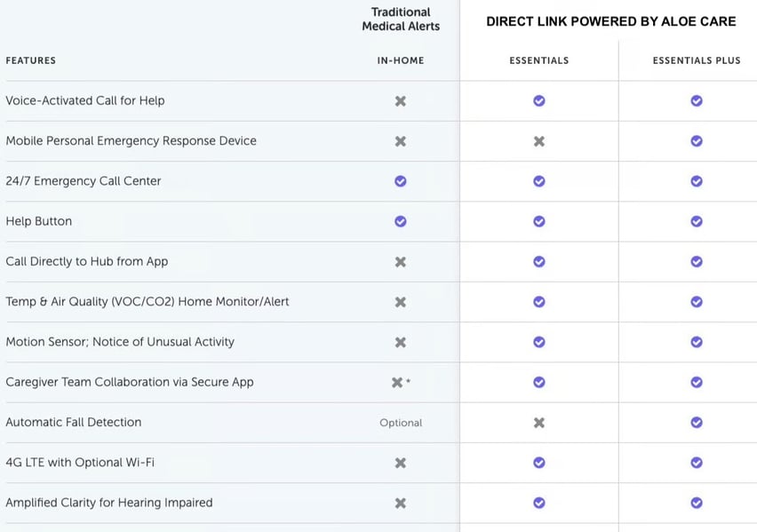This screenshot has height=532, width=757.
Task: Click Essentials X for Mobile Personal Emergency Device
Action: click(538, 141)
